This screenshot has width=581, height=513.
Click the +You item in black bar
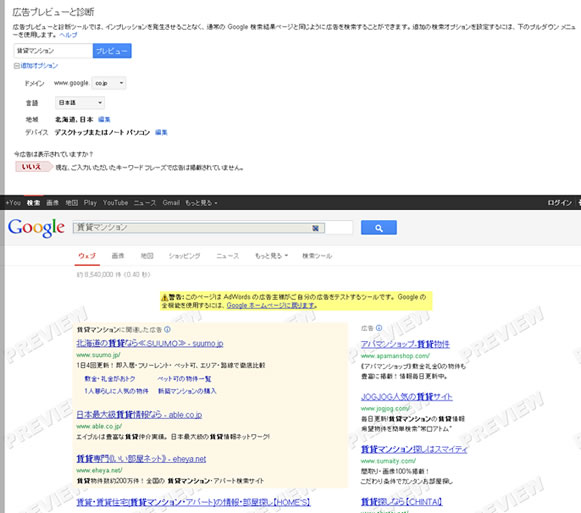coord(13,203)
